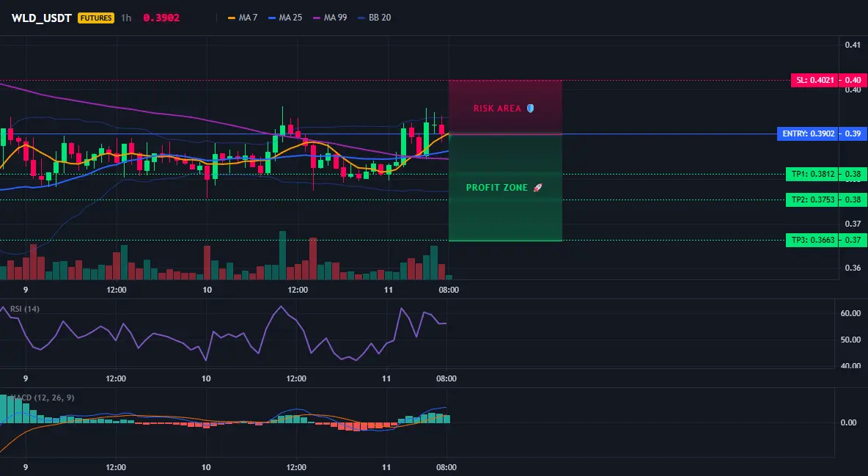The image size is (868, 476).
Task: Click the RISK AREA text in red zone
Action: click(x=497, y=109)
